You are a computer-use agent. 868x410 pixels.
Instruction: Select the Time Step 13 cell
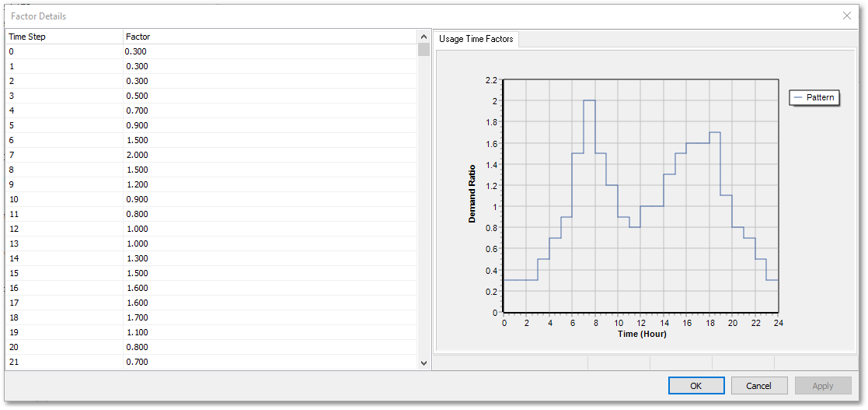64,244
